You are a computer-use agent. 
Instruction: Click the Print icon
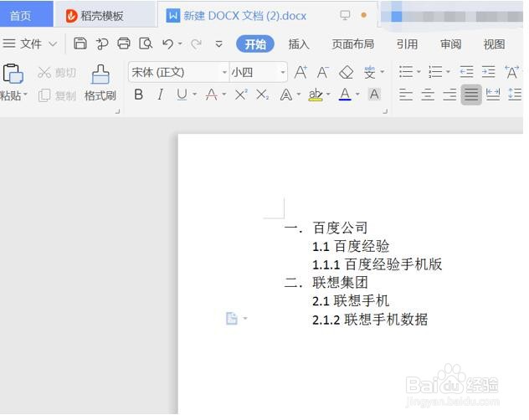[x=124, y=44]
